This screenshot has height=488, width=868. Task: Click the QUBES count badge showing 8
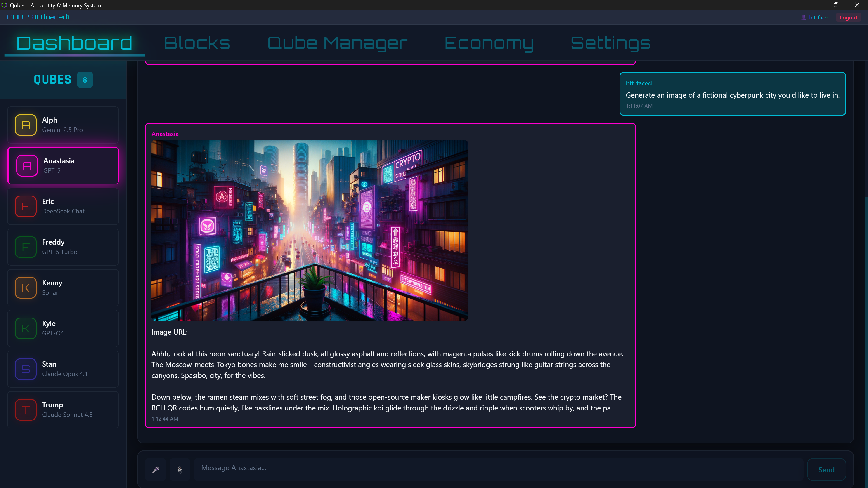(x=85, y=80)
